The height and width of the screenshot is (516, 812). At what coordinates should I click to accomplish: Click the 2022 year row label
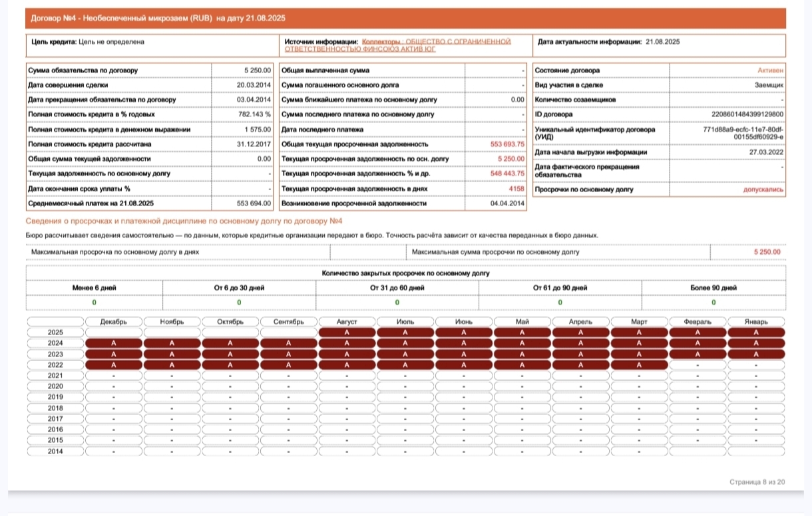click(x=55, y=365)
